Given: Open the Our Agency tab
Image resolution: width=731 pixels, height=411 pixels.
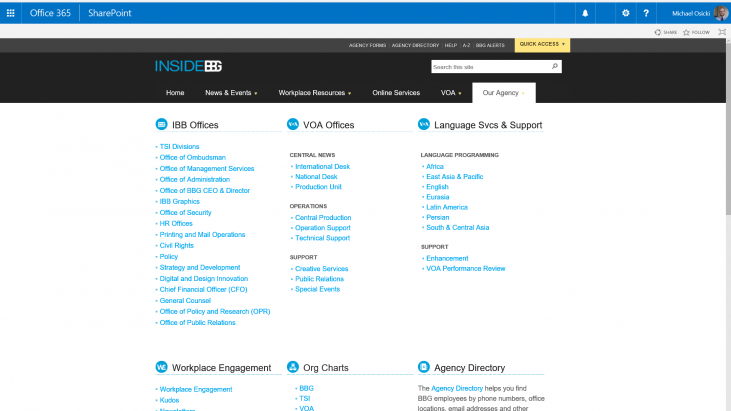Looking at the screenshot, I should click(x=503, y=93).
